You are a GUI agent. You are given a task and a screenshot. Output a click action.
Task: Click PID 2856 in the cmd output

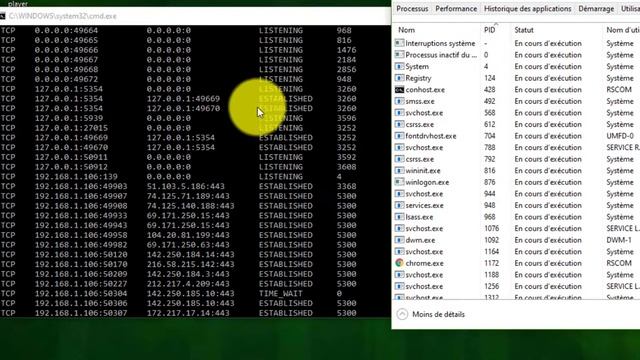pyautogui.click(x=347, y=69)
